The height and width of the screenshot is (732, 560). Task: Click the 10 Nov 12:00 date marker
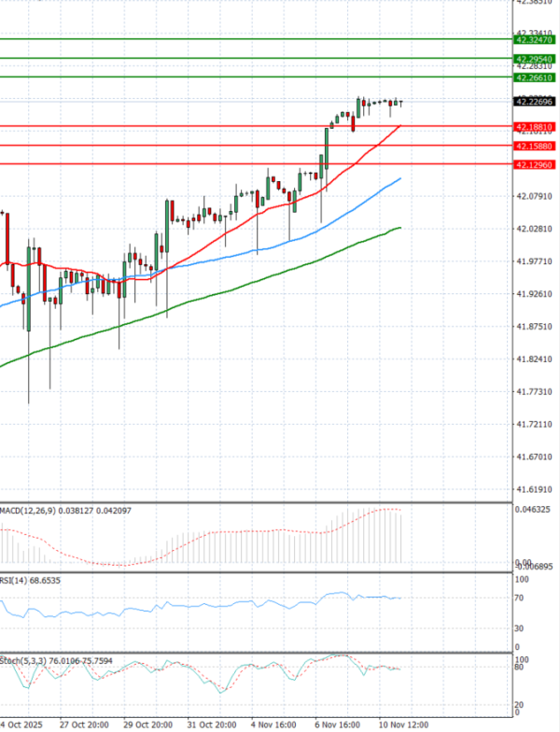(x=403, y=724)
